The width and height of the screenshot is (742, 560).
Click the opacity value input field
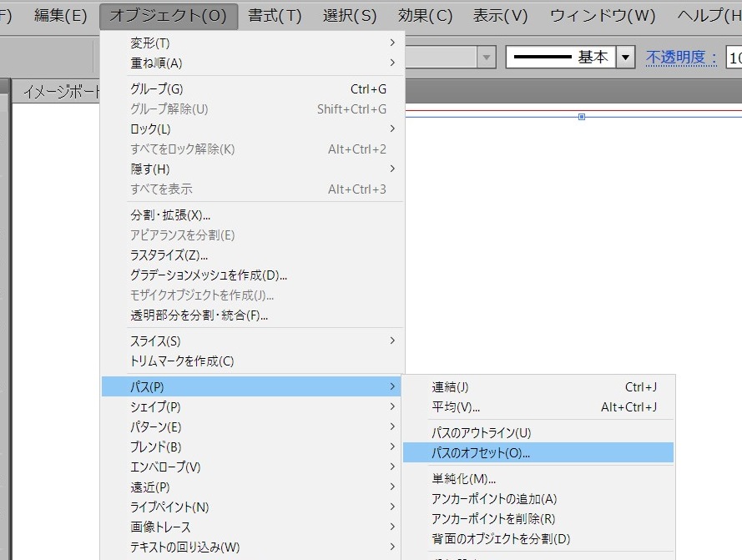point(734,58)
